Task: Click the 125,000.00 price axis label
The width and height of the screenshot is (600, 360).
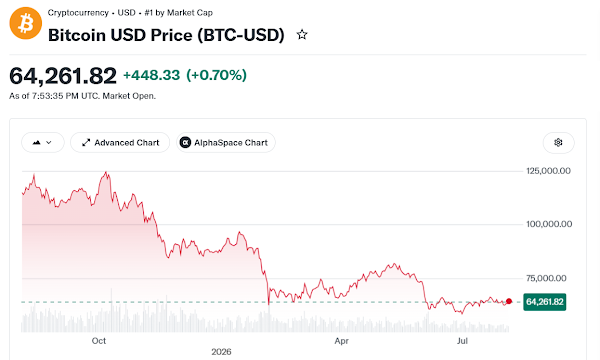Action: [x=548, y=171]
